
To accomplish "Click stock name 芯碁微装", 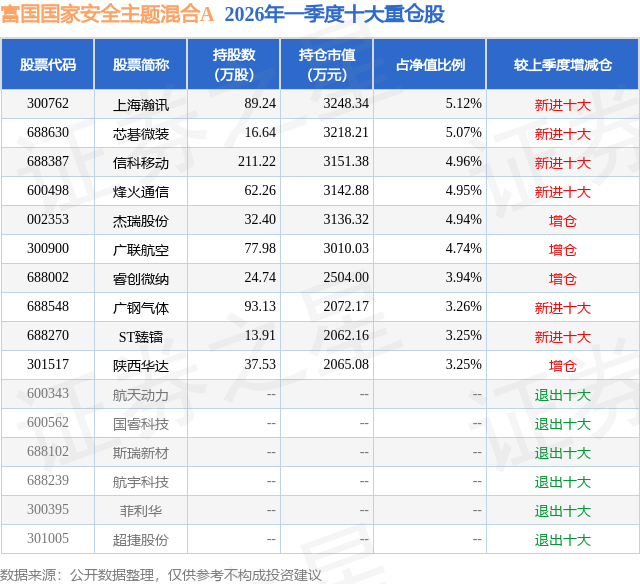I will click(141, 134).
